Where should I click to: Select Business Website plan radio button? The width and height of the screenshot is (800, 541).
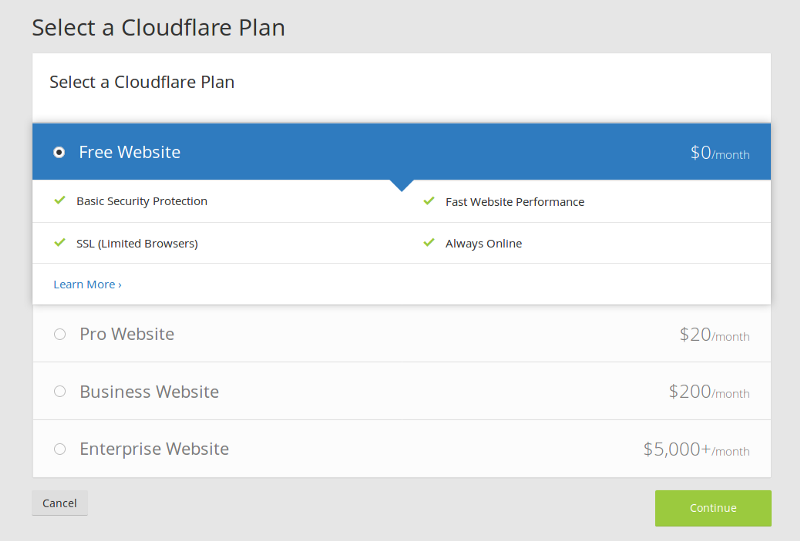(60, 391)
